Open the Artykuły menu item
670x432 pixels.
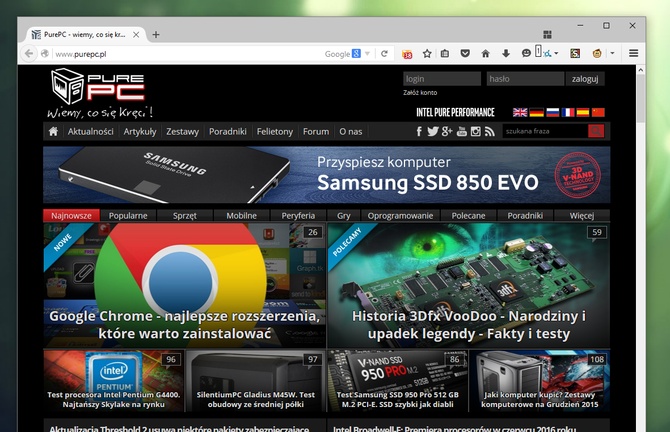pyautogui.click(x=140, y=132)
